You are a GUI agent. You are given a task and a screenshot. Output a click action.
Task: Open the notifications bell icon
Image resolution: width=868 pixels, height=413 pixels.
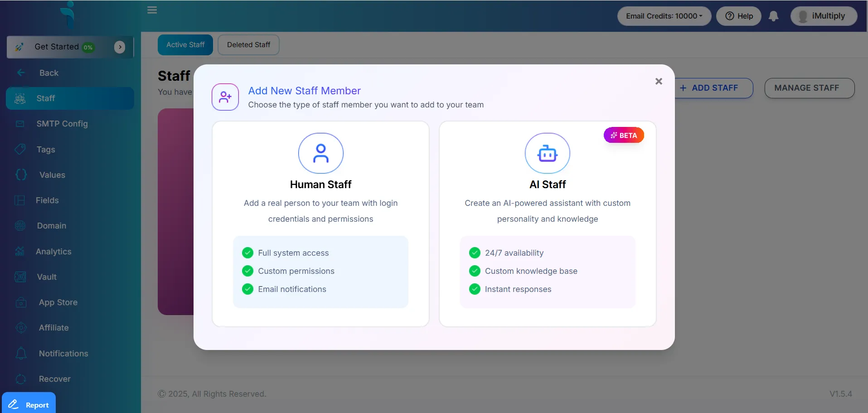coord(773,16)
